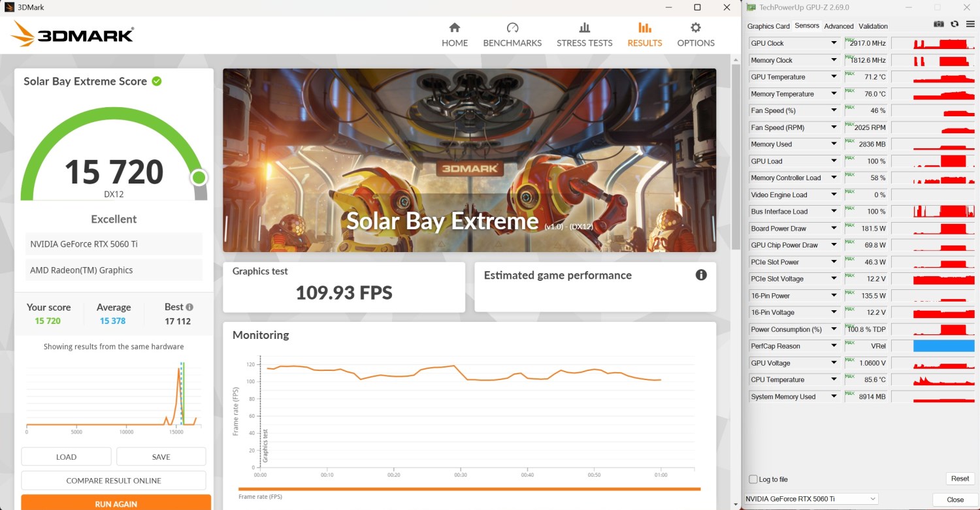
Task: Click the Estimated game performance info icon
Action: pyautogui.click(x=701, y=275)
